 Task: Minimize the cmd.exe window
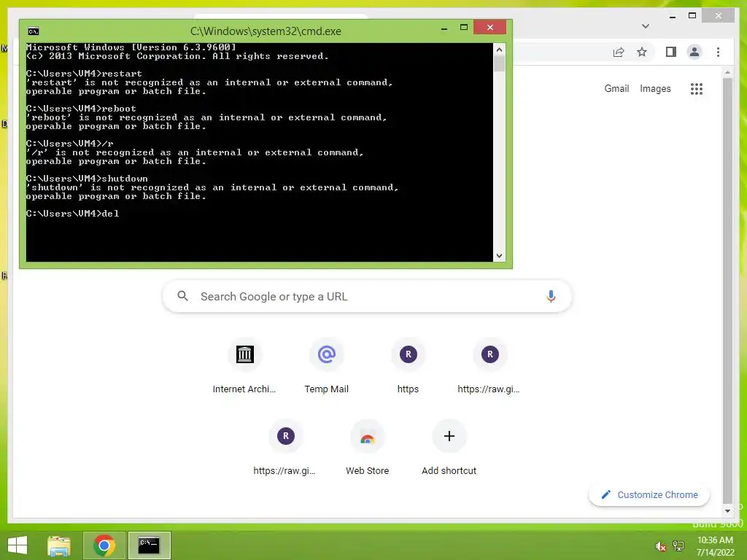point(444,28)
